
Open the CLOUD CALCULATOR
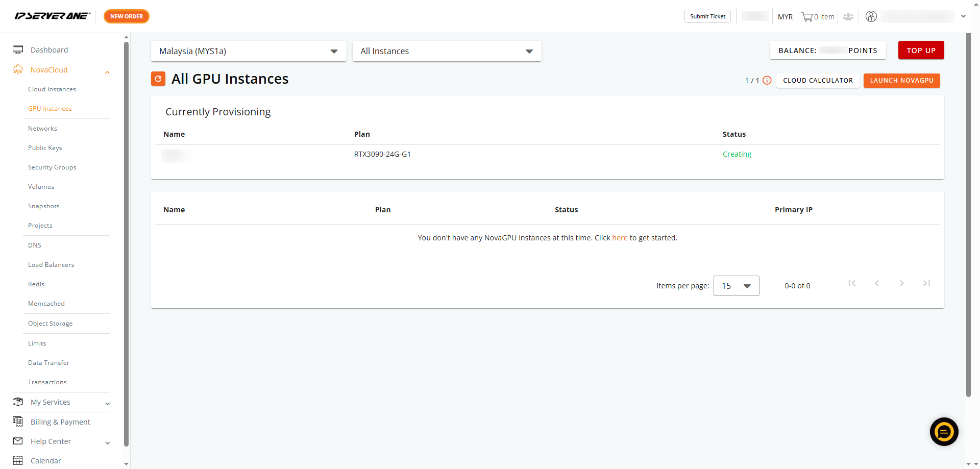(818, 81)
